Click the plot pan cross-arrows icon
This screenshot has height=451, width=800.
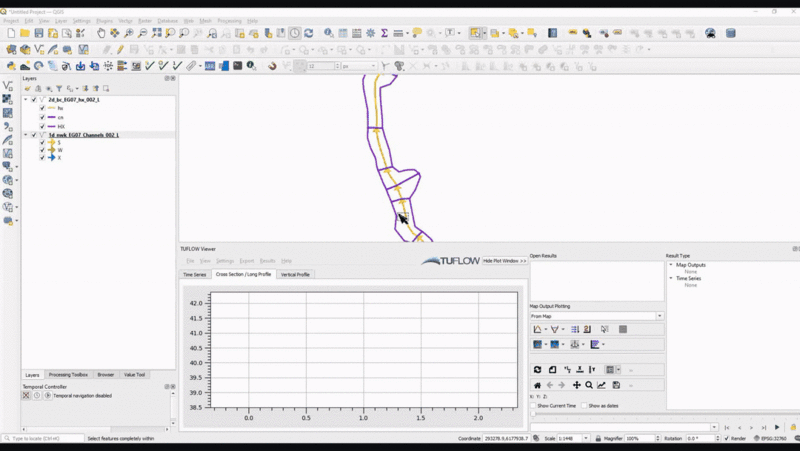(x=576, y=385)
